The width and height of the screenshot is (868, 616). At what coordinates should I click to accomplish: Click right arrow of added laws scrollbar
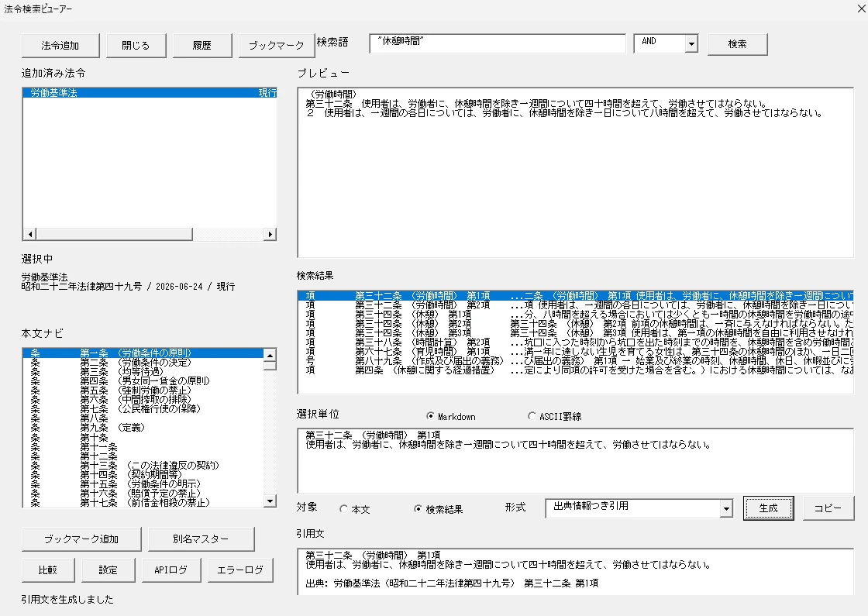coord(270,234)
